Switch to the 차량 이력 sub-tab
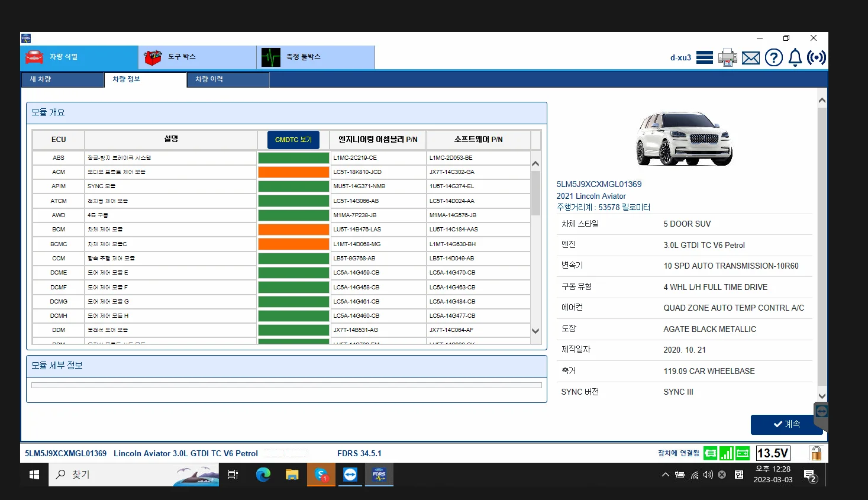Viewport: 868px width, 500px height. point(228,79)
